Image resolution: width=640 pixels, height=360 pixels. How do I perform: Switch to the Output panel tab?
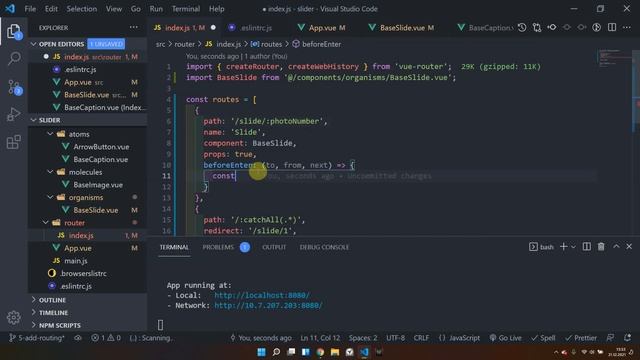click(274, 247)
